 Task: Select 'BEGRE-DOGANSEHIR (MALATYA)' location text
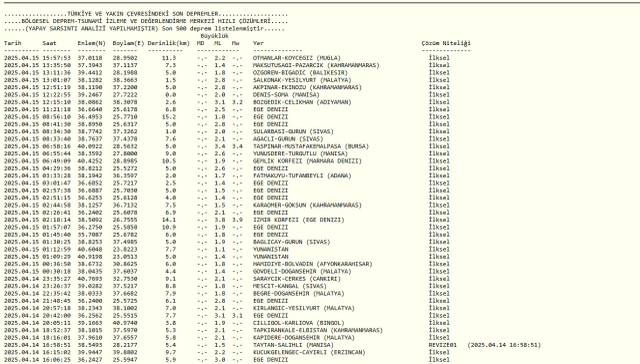tap(298, 293)
